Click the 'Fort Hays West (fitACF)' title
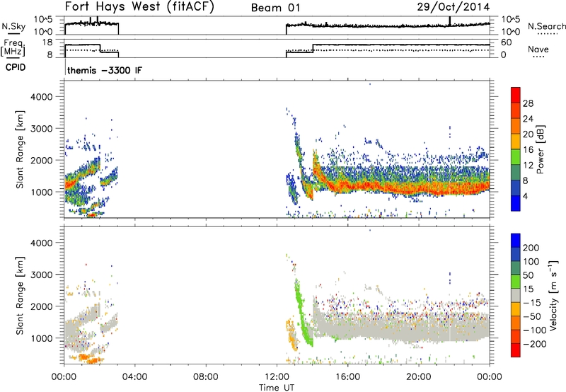566x392 pixels. tap(139, 6)
